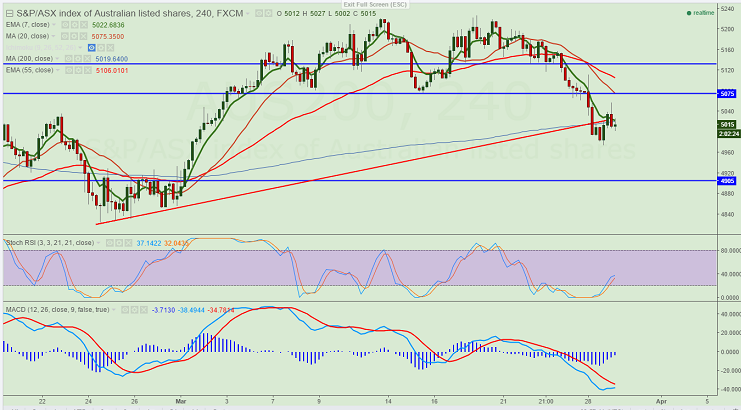741x410 pixels.
Task: Click the MA (20, close) legend label
Action: 27,36
